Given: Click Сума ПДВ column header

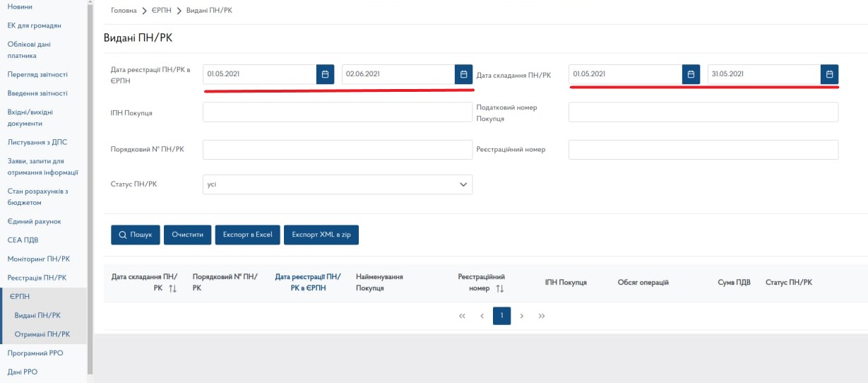Looking at the screenshot, I should pyautogui.click(x=734, y=283).
